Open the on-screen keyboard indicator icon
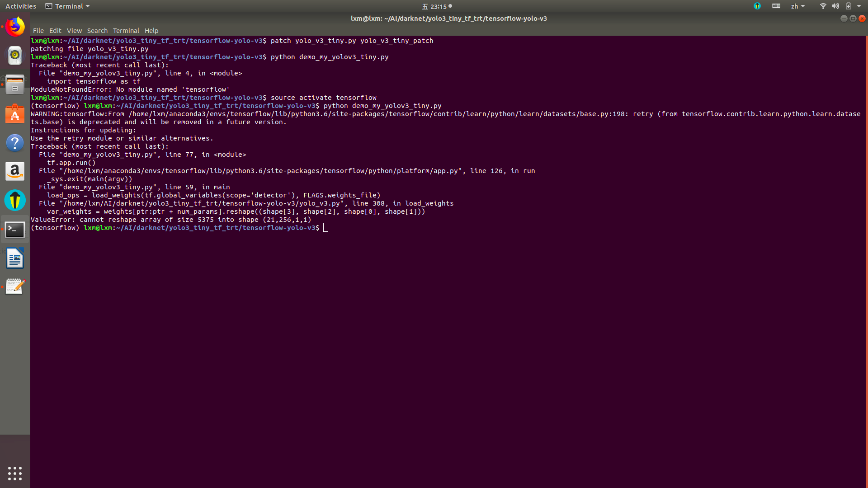 [776, 6]
